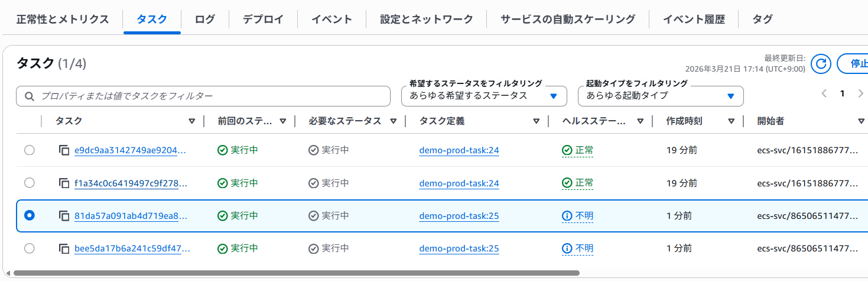Image resolution: width=868 pixels, height=281 pixels.
Task: Copy task ID 81da57a091ab4d719ea8
Action: 64,216
